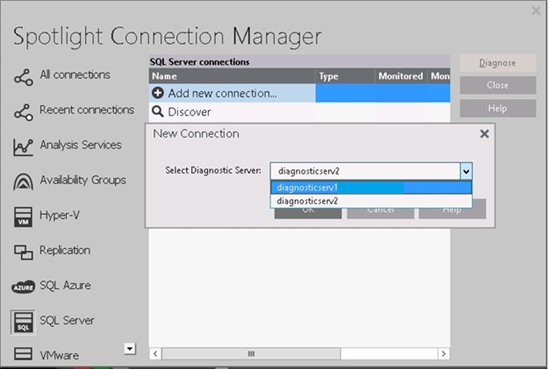Click the SQL Azure cloud icon
This screenshot has width=550, height=369.
[x=23, y=287]
